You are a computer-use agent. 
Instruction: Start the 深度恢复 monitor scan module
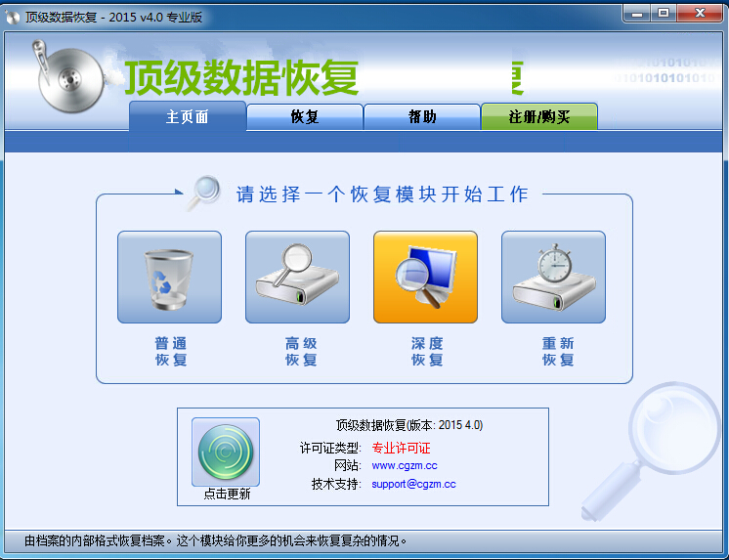pyautogui.click(x=425, y=277)
